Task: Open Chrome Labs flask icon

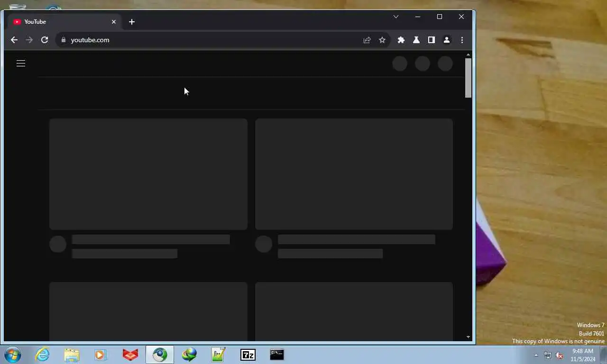Action: click(x=416, y=40)
